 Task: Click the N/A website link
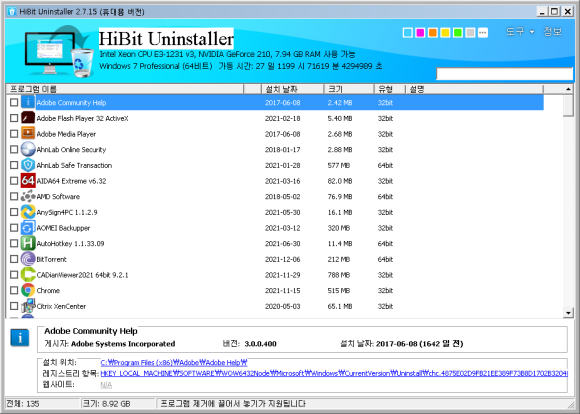(x=106, y=385)
